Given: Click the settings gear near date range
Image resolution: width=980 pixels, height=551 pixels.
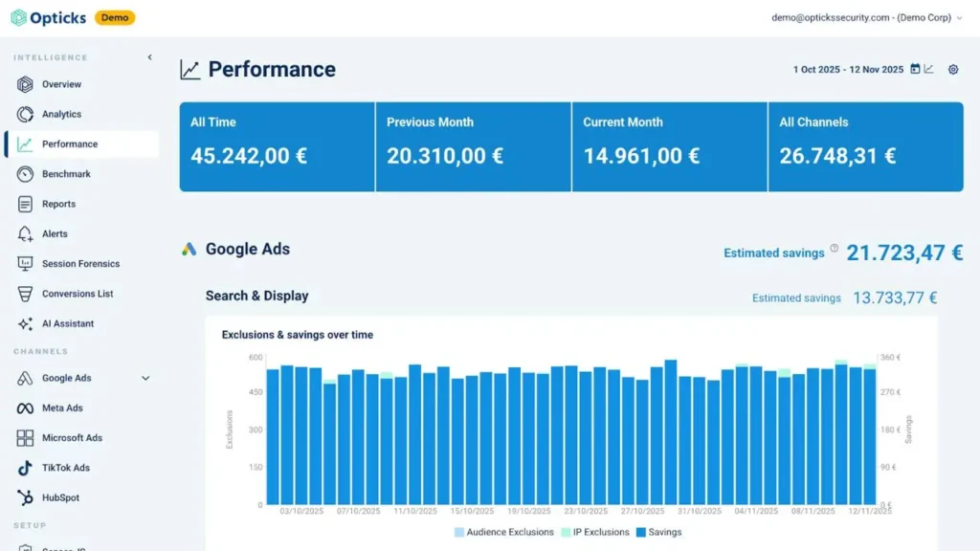Looking at the screenshot, I should pyautogui.click(x=953, y=69).
